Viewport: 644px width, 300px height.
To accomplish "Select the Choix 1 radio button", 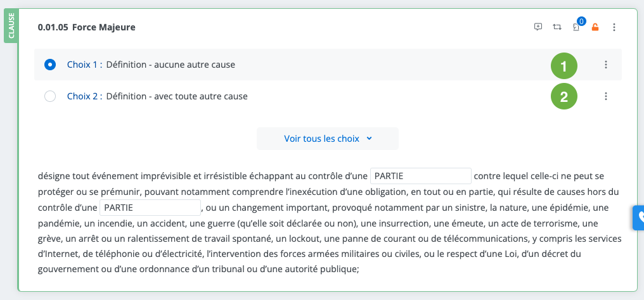I will tap(51, 65).
